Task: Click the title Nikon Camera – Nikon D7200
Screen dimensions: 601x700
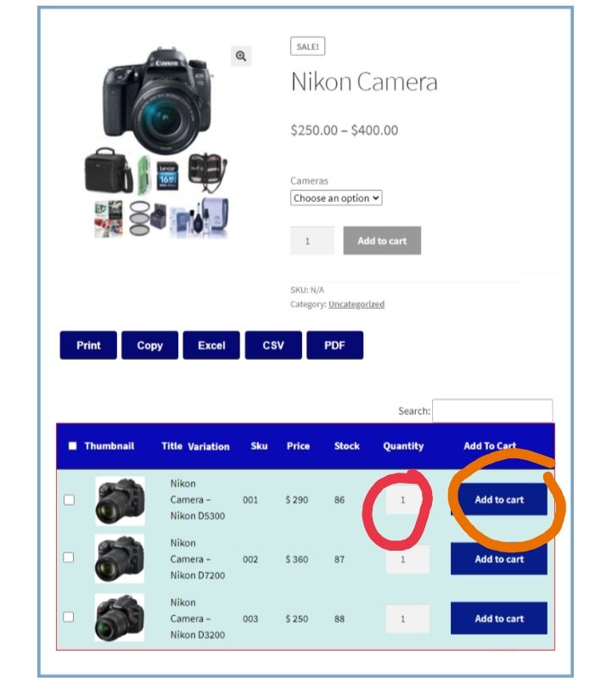Action: pos(197,559)
